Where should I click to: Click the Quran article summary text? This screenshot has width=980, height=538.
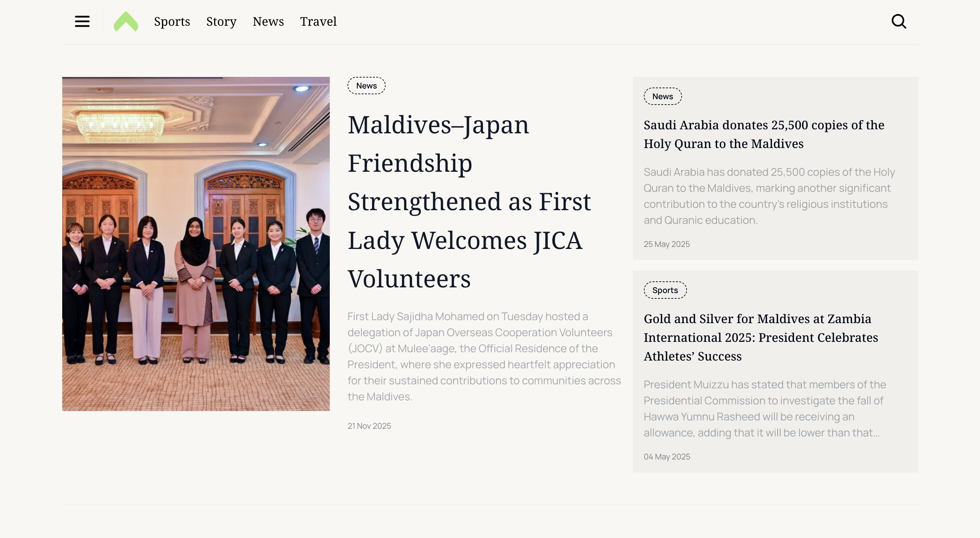click(769, 196)
